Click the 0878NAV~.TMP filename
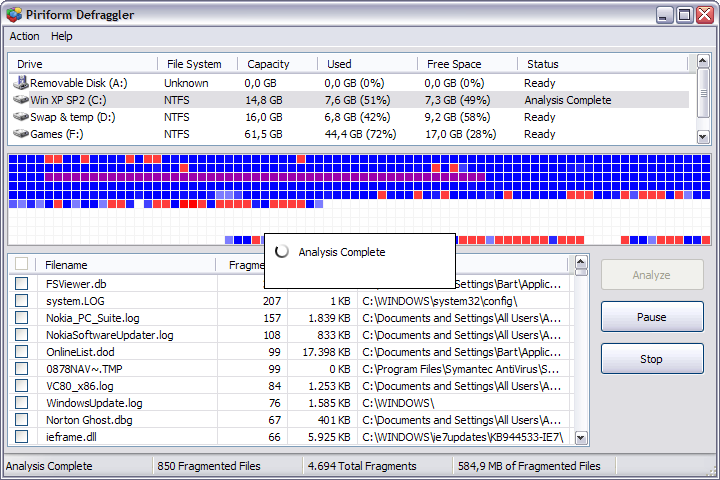Image resolution: width=720 pixels, height=480 pixels. (x=84, y=369)
